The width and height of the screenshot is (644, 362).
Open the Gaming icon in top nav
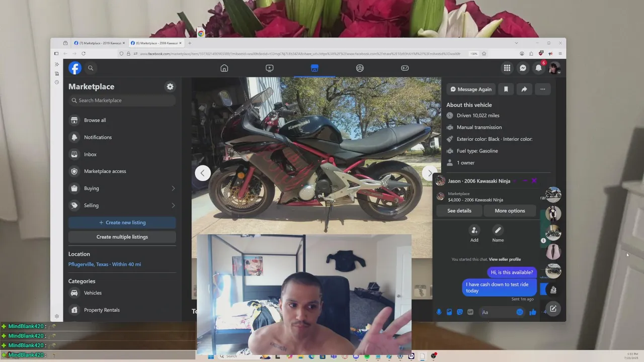pos(405,68)
